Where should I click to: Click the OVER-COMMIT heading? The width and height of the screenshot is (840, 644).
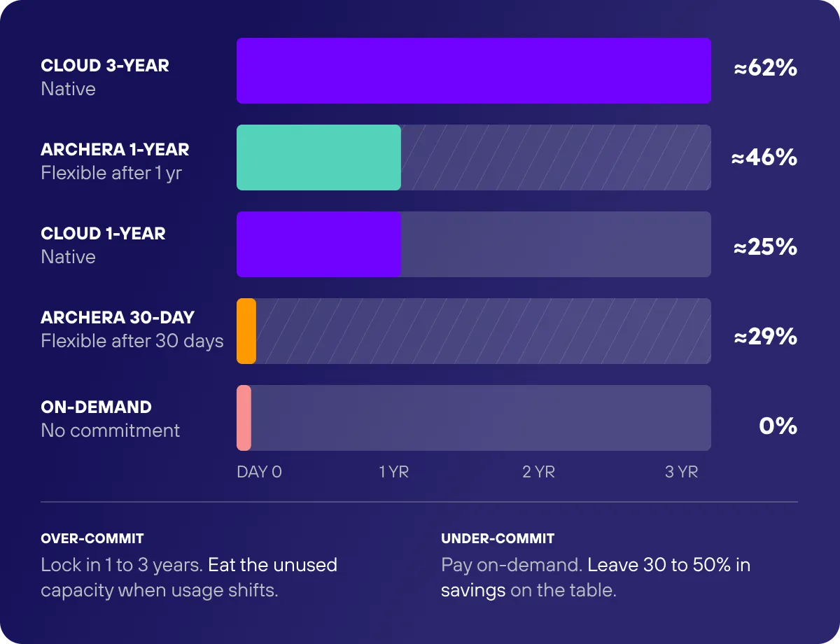[92, 539]
